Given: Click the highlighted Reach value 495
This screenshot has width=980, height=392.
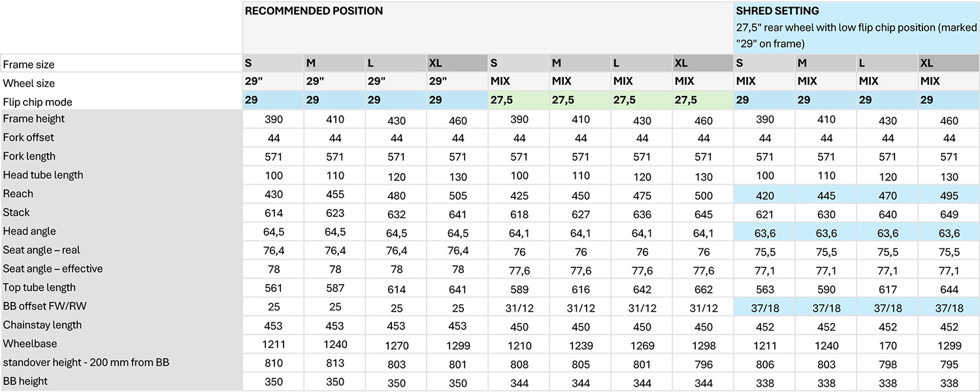Looking at the screenshot, I should tap(949, 195).
